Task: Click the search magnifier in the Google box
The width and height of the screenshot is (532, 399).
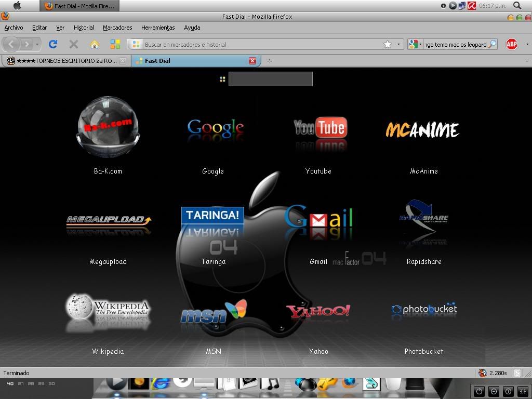Action: point(493,44)
